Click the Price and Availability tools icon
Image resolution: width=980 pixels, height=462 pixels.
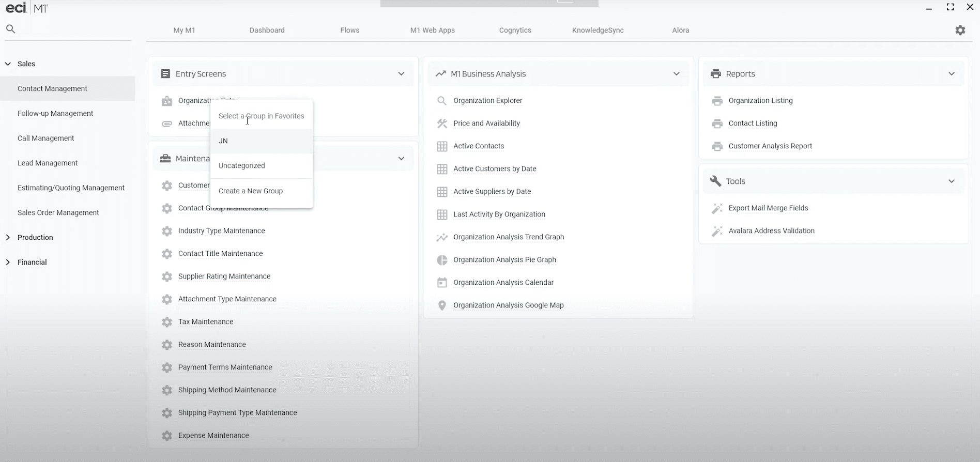coord(442,124)
